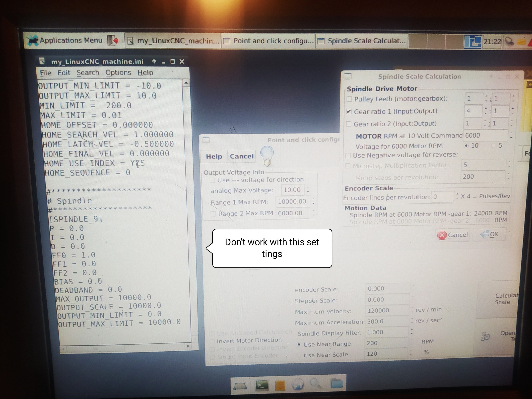532x399 pixels.
Task: Select the Use Near Scale radio button
Action: [299, 355]
